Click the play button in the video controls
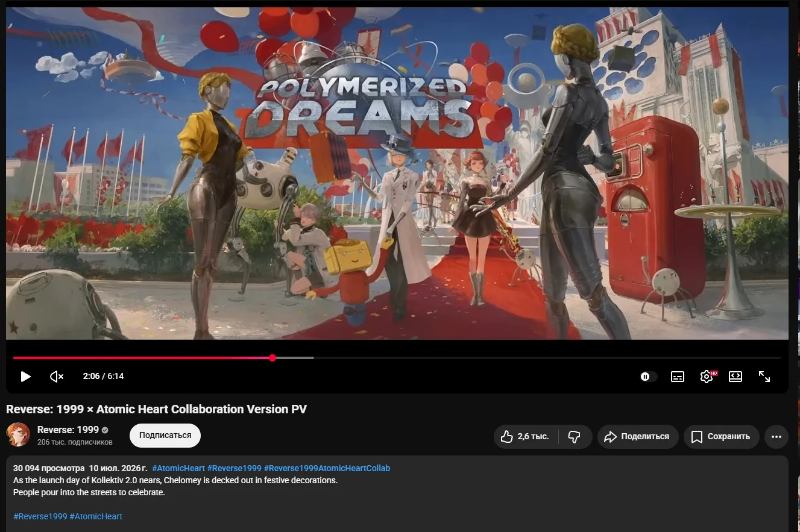The image size is (800, 532). (25, 377)
